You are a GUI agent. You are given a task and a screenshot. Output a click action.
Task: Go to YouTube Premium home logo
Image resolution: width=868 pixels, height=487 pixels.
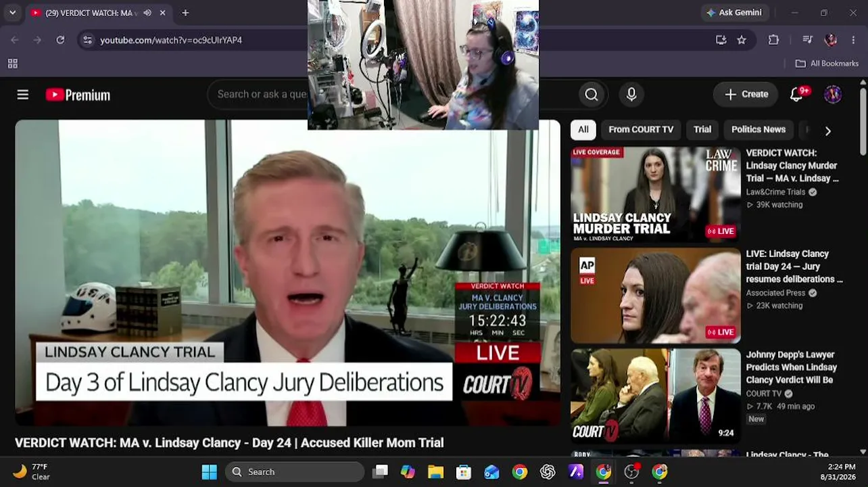(x=78, y=95)
